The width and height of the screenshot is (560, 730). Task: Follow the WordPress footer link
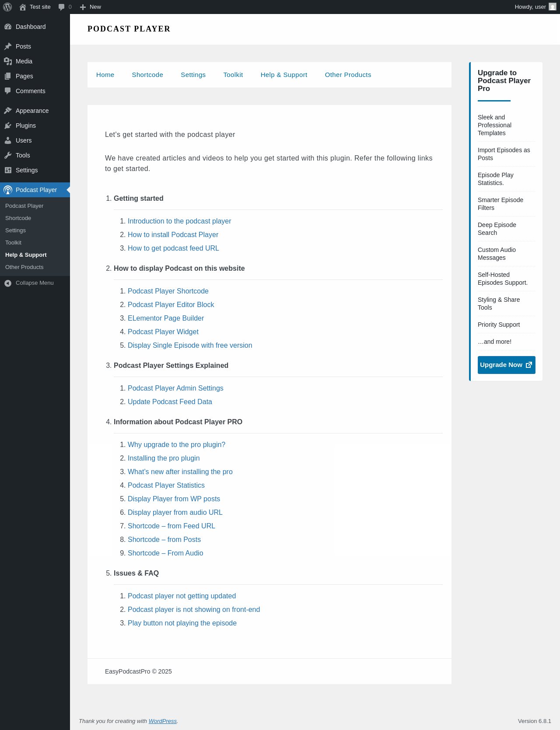coord(162,721)
